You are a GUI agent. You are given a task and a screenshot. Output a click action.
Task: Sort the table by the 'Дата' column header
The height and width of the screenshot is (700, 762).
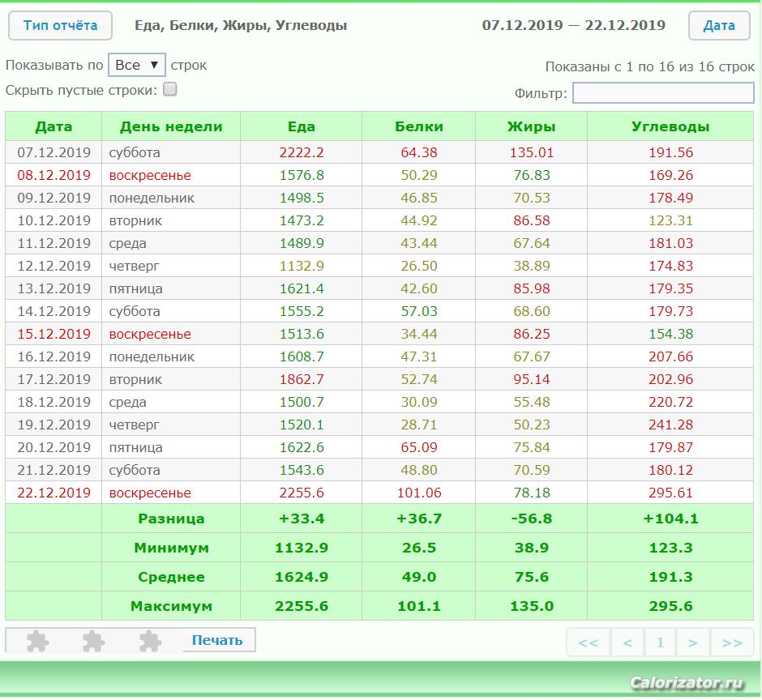coord(54,126)
